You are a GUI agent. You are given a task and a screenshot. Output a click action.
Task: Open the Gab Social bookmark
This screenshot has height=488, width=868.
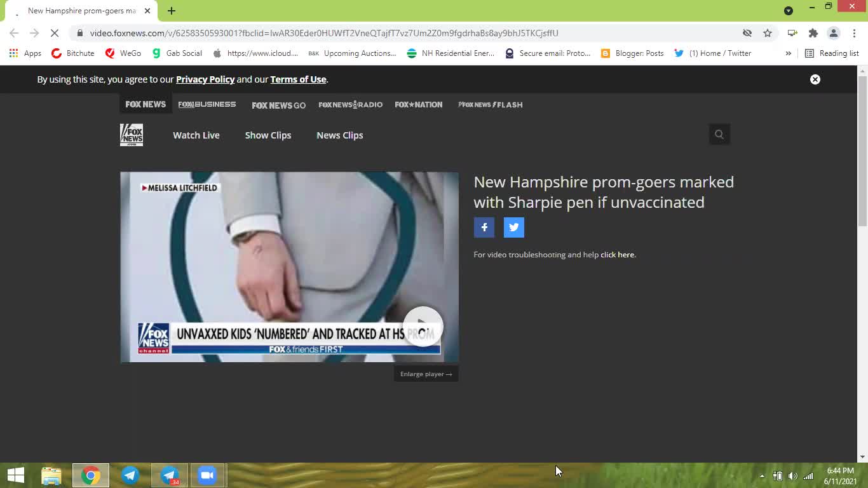pyautogui.click(x=177, y=53)
